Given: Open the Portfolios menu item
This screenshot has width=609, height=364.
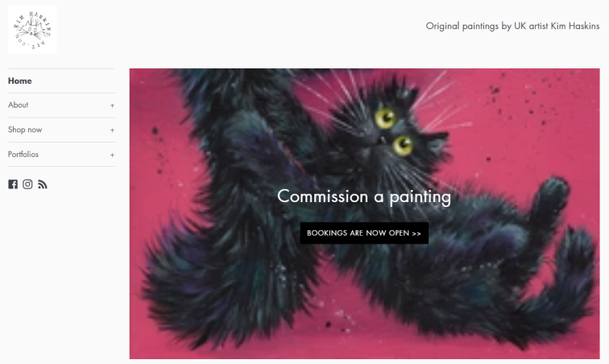Looking at the screenshot, I should click(x=23, y=155).
